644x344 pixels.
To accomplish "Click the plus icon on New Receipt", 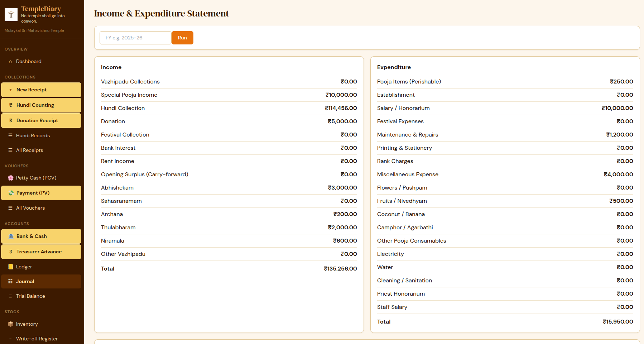I will (x=11, y=90).
